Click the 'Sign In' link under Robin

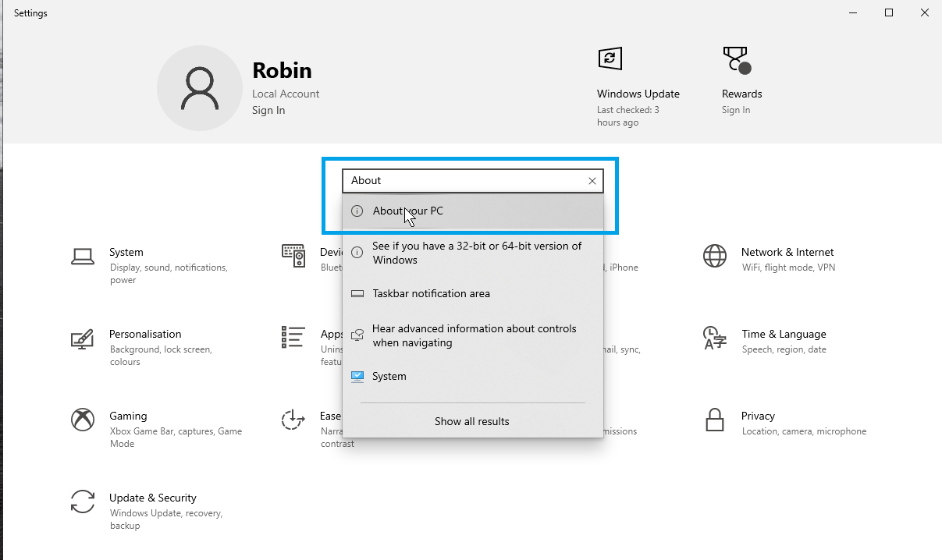pyautogui.click(x=268, y=110)
